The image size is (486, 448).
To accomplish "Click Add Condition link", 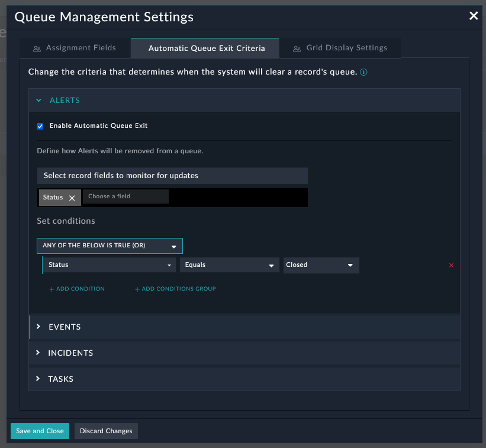I will coord(77,289).
